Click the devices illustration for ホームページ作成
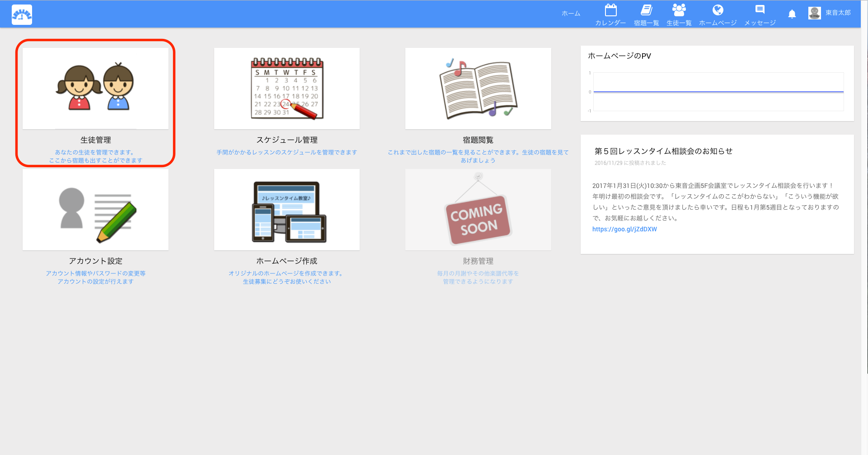 click(287, 210)
